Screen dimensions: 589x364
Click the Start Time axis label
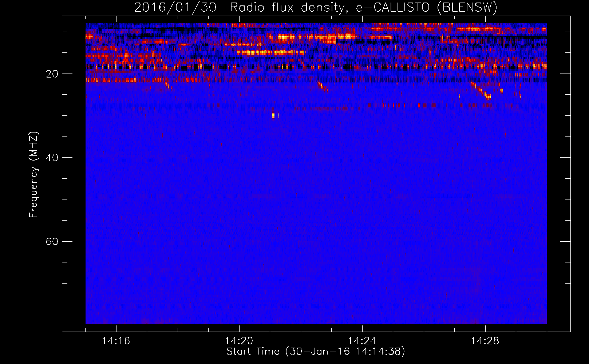(x=316, y=352)
